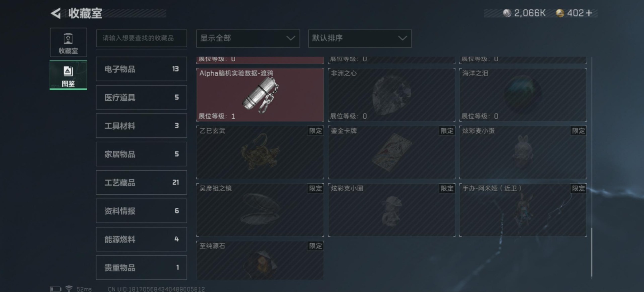Select the Alpha脑机实验数据-渡鸦 item icon
Screen dimensions: 644x292
pyautogui.click(x=260, y=95)
